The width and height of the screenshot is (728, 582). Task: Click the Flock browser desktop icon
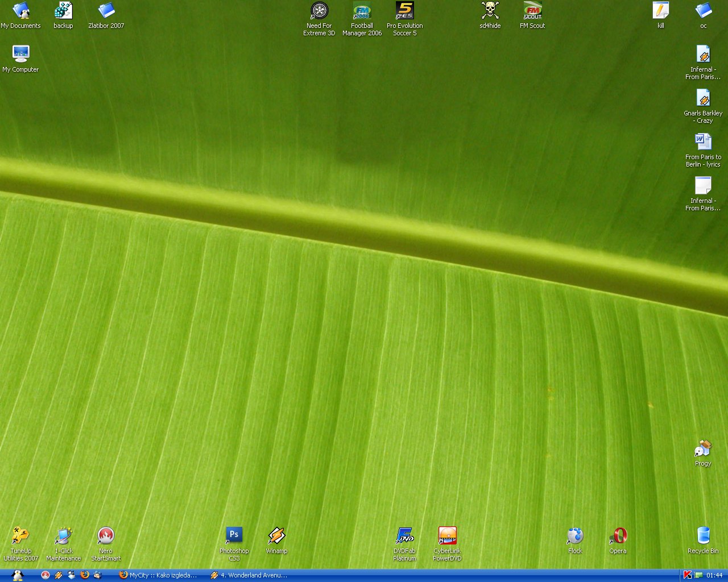[x=575, y=535]
